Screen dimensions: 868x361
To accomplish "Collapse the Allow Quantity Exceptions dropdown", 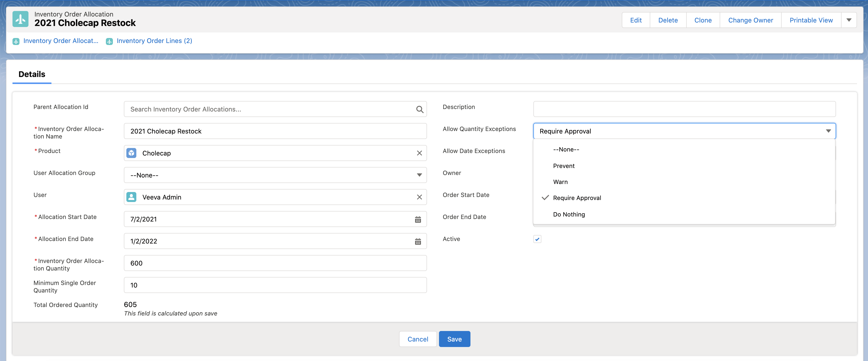I will tap(828, 131).
